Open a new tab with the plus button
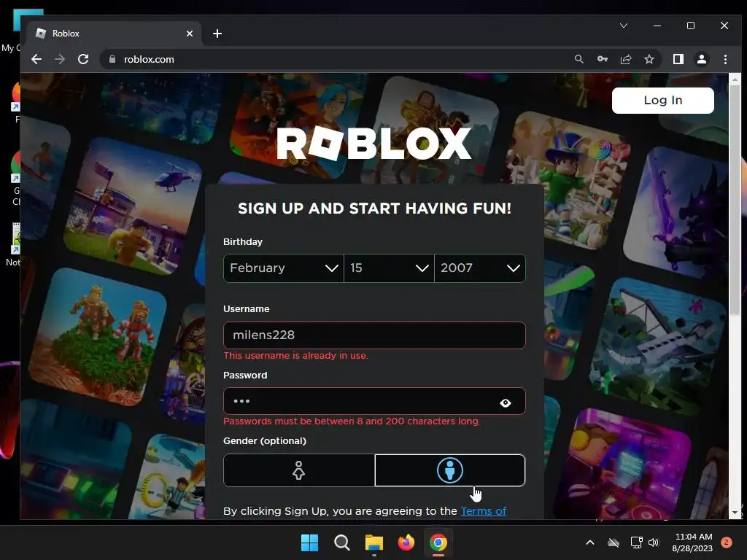The height and width of the screenshot is (560, 747). pos(217,34)
